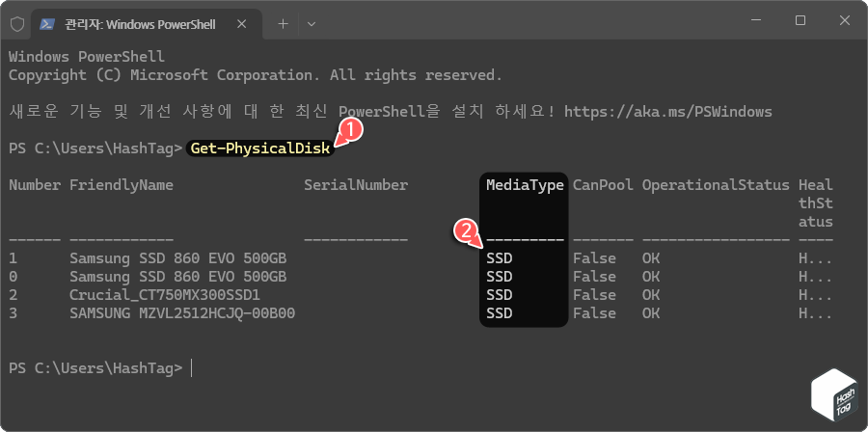Close the Windows PowerShell tab
The height and width of the screenshot is (432, 868).
pyautogui.click(x=241, y=24)
